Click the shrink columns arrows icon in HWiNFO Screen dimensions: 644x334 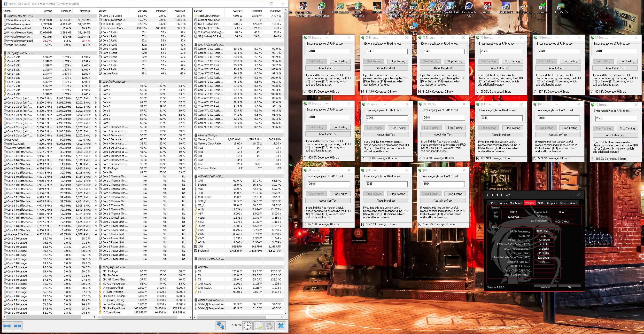[17, 326]
